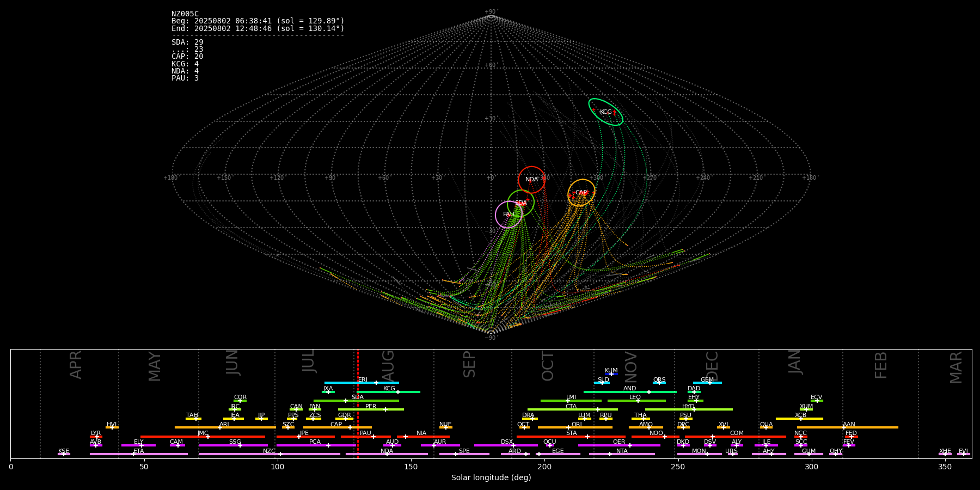
Task: Click the green SDA radiant circle on the sky map
Action: click(520, 203)
